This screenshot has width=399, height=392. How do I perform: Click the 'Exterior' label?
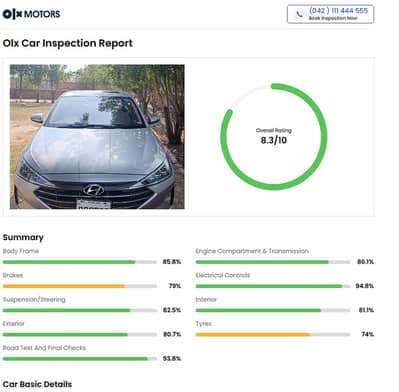click(x=14, y=324)
